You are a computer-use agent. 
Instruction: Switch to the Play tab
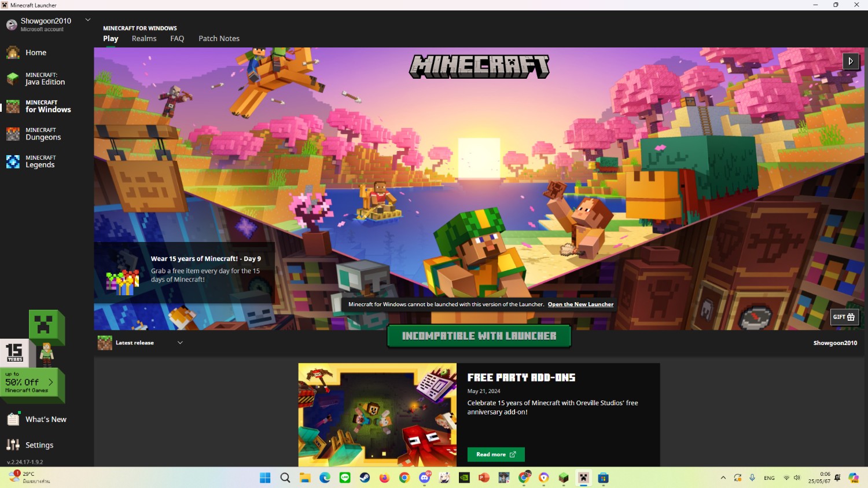[x=111, y=39]
